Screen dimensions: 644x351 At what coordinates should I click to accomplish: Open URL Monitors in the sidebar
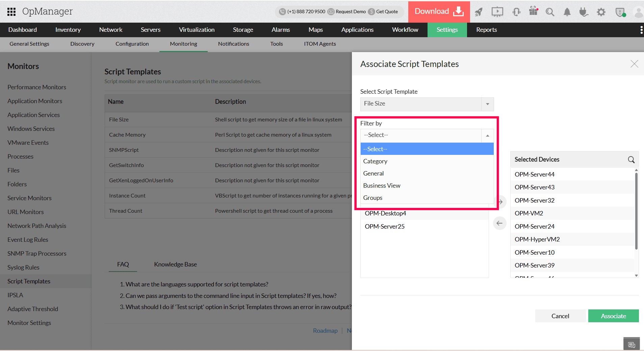tap(26, 212)
